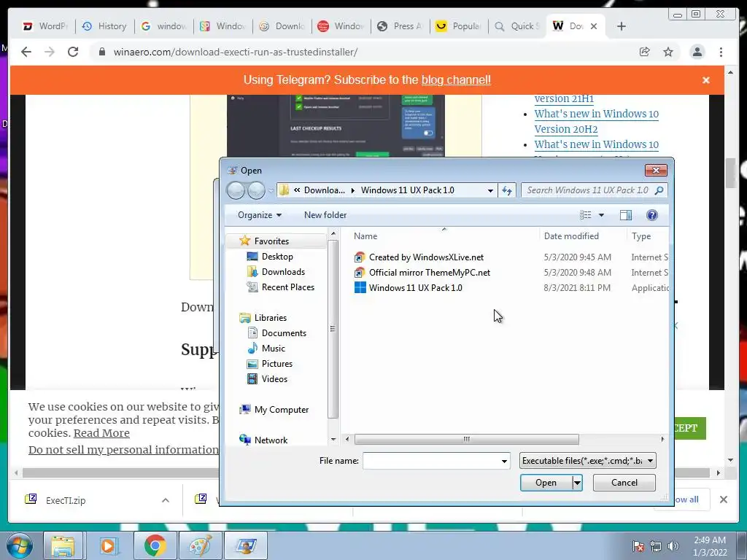Click the File name input field
Image resolution: width=747 pixels, height=560 pixels.
coord(430,461)
